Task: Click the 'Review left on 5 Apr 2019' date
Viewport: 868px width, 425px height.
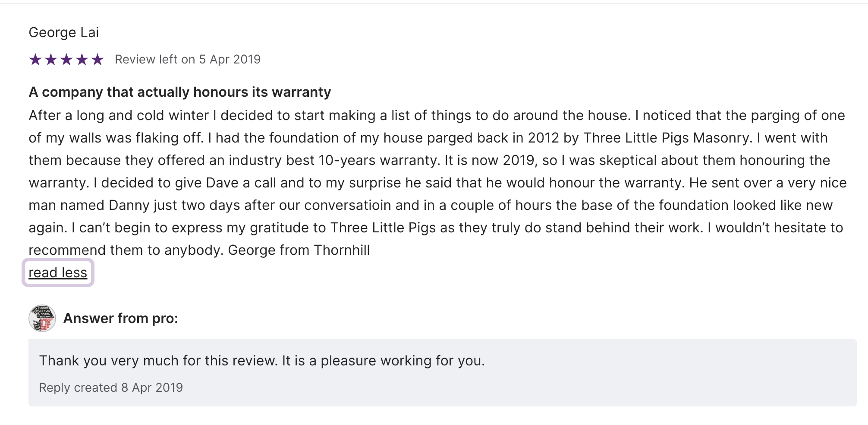Action: 188,60
